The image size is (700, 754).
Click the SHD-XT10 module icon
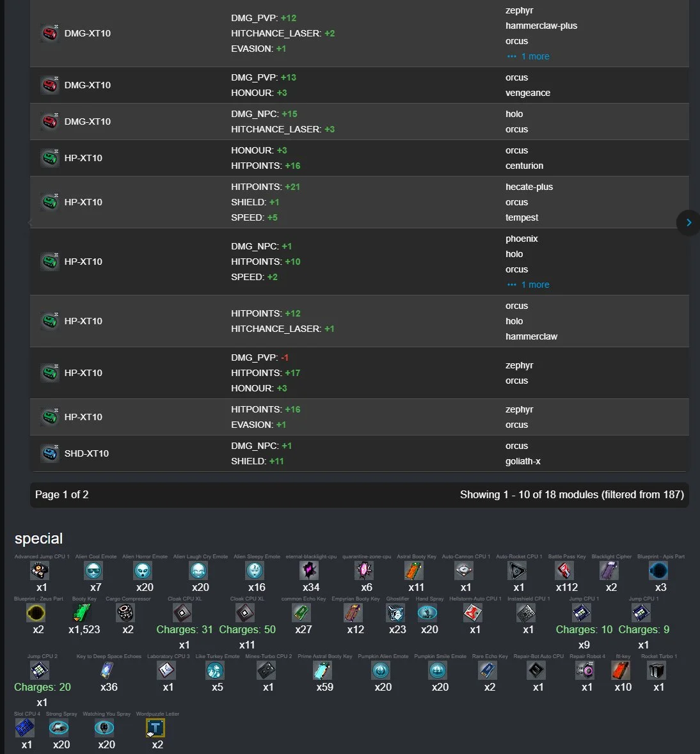(50, 453)
